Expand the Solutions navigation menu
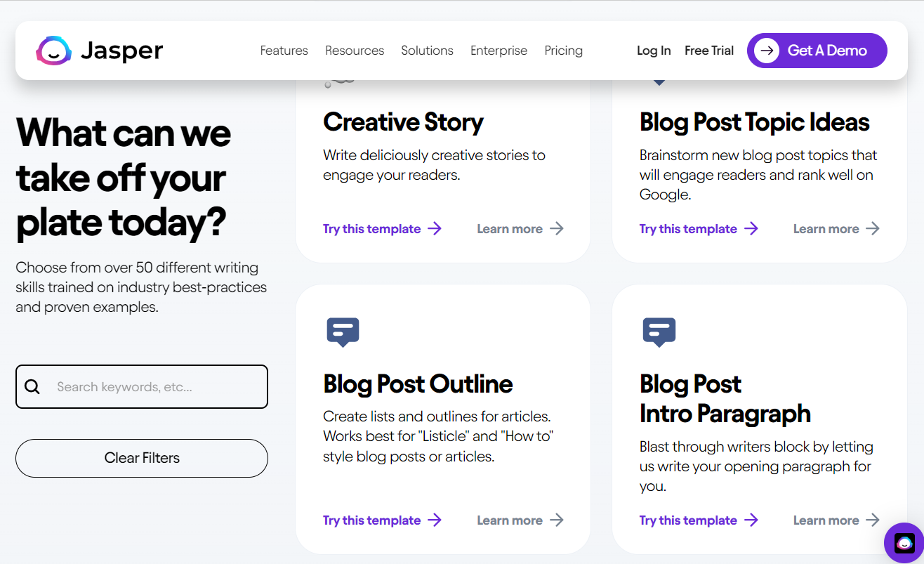The height and width of the screenshot is (564, 924). 427,51
